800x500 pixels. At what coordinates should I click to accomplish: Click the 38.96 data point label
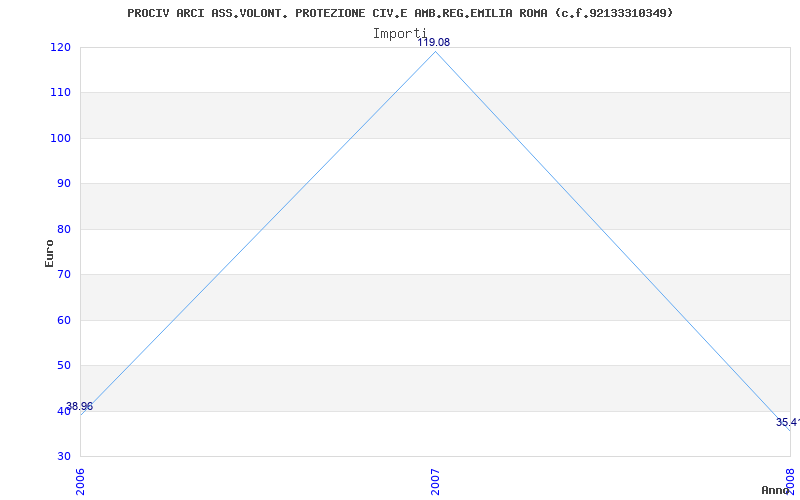[x=80, y=407]
